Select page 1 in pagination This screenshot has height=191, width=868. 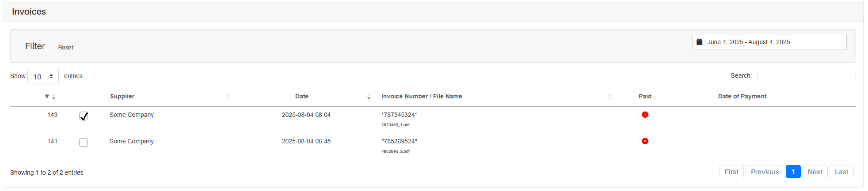(793, 172)
